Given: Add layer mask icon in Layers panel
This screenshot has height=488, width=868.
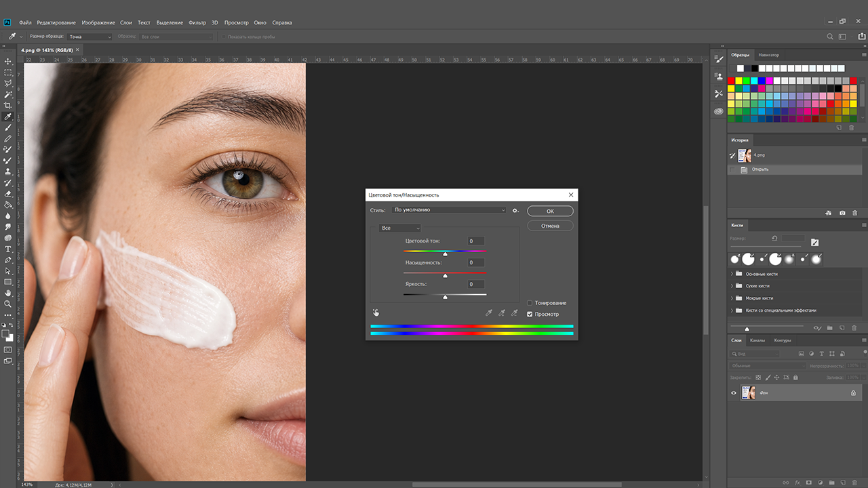Looking at the screenshot, I should point(809,483).
